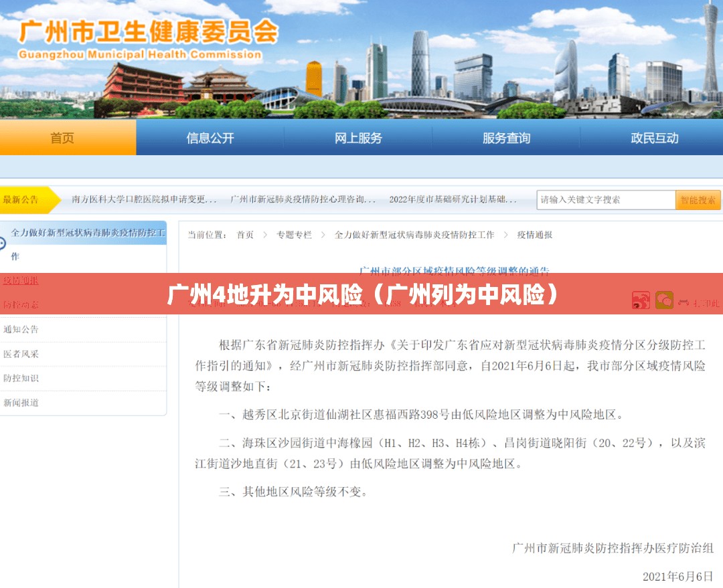Click the signature 广州市新冠肺炎防控指挥办医疗防治组
Screen dimensions: 723x588
[x=613, y=547]
